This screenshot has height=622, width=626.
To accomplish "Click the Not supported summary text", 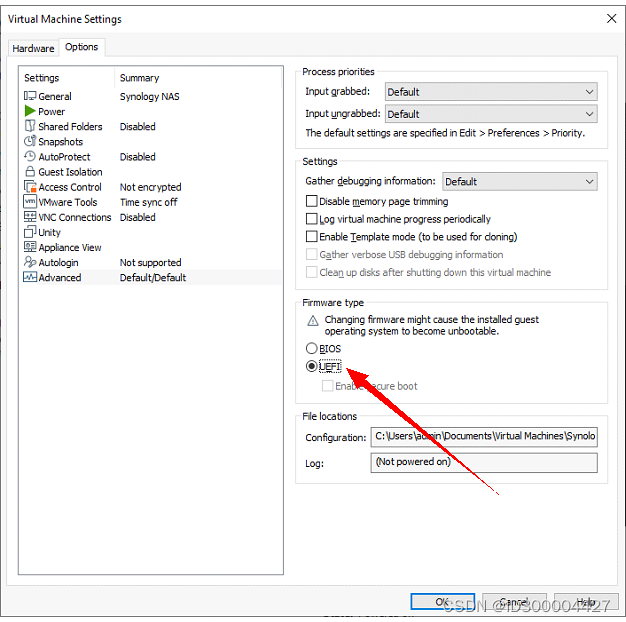I will [x=151, y=263].
